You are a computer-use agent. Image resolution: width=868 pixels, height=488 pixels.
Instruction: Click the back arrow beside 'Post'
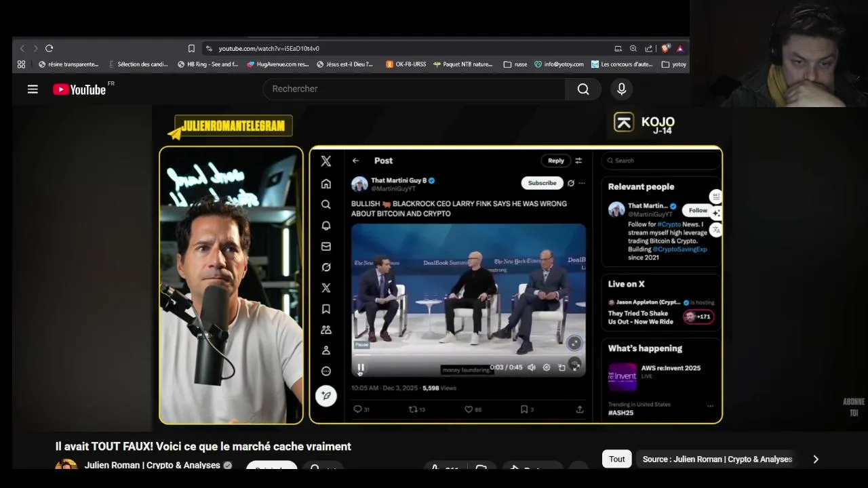356,161
